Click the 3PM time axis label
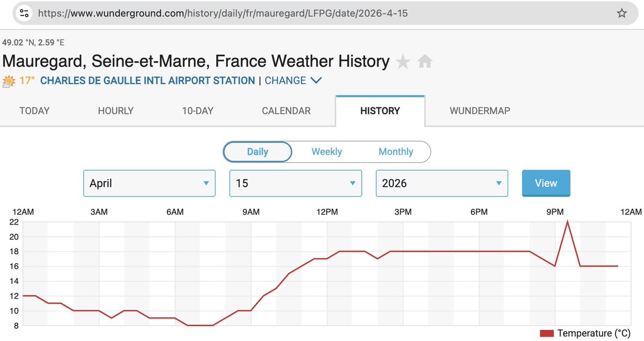 (x=402, y=212)
